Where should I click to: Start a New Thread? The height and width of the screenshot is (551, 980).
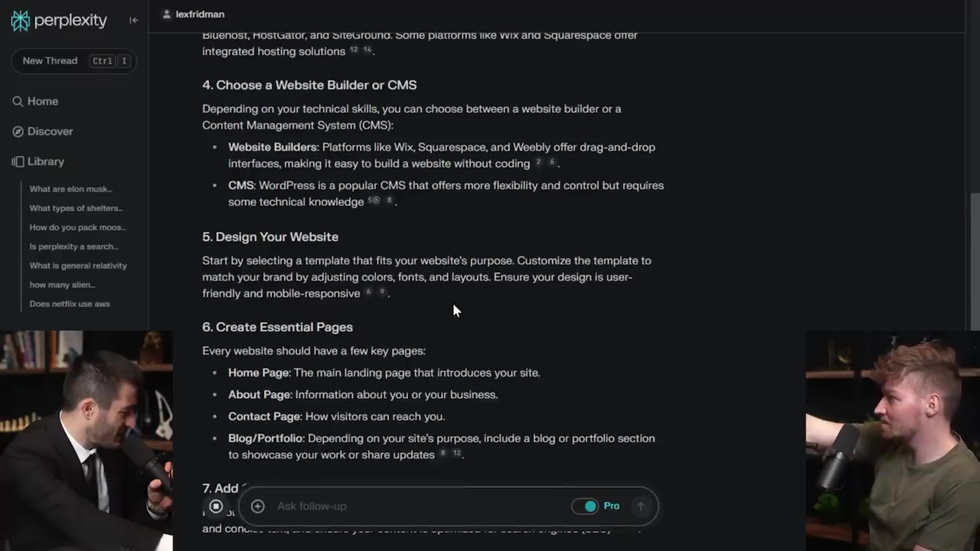pos(51,61)
